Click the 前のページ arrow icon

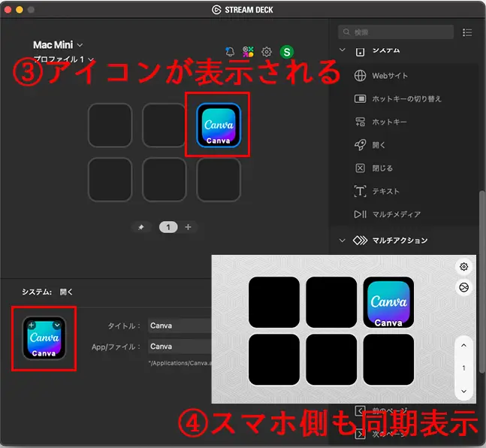tap(360, 411)
